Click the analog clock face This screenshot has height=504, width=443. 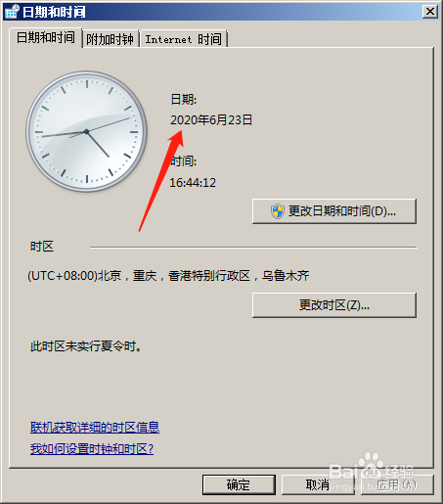pyautogui.click(x=86, y=131)
